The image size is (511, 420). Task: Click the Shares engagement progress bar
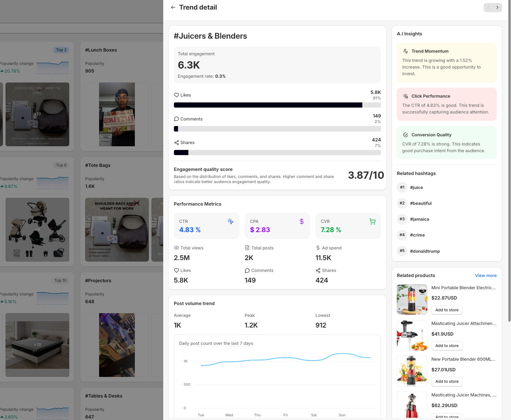point(277,153)
